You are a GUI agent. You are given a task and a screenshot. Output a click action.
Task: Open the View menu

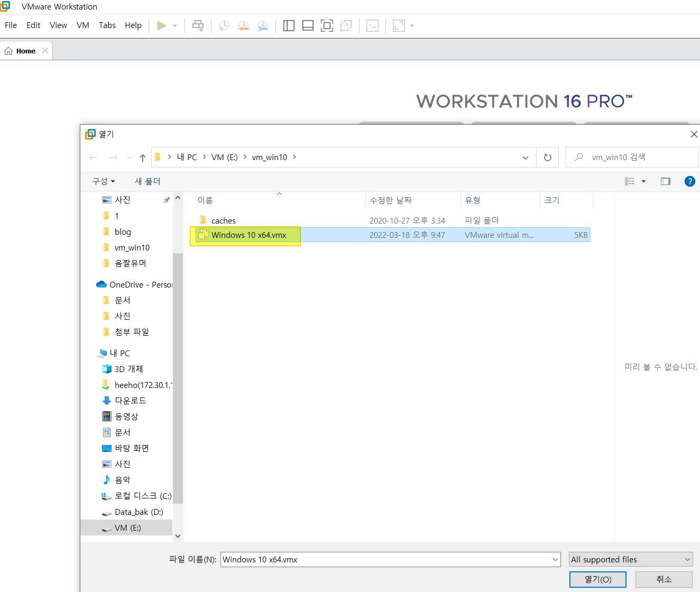58,25
